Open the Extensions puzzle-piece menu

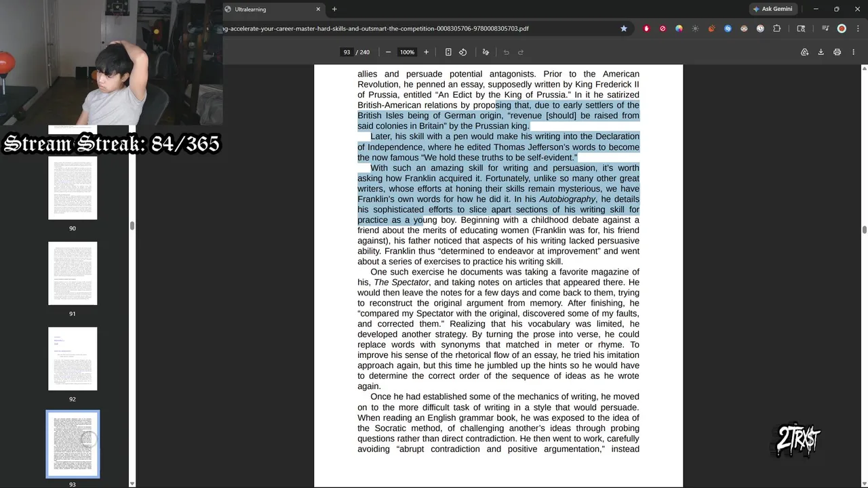coord(777,28)
